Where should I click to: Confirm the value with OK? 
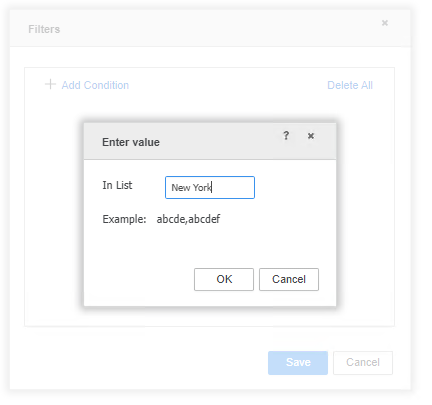coord(224,279)
